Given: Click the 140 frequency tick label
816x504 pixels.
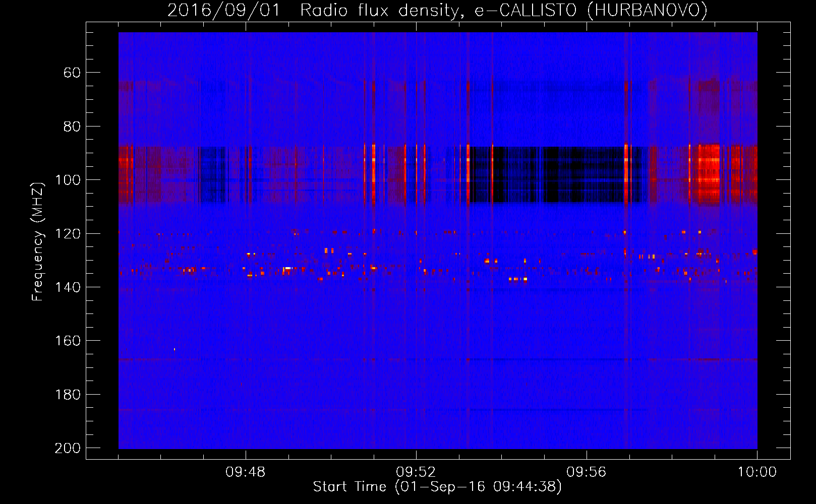Looking at the screenshot, I should [x=68, y=287].
